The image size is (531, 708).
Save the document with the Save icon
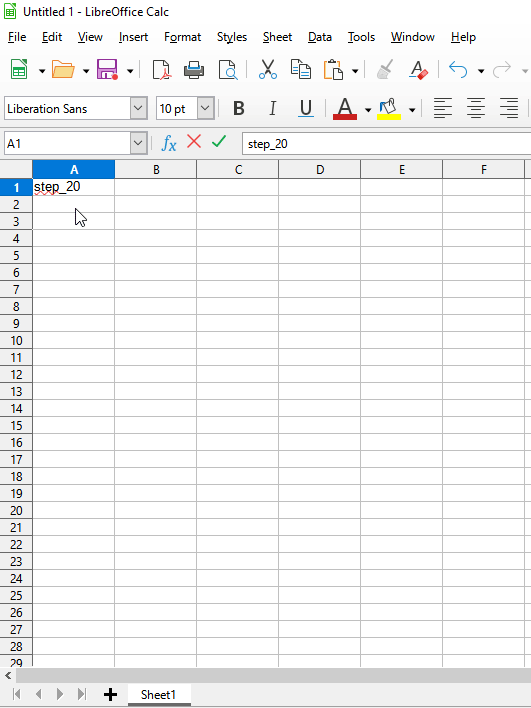(107, 70)
